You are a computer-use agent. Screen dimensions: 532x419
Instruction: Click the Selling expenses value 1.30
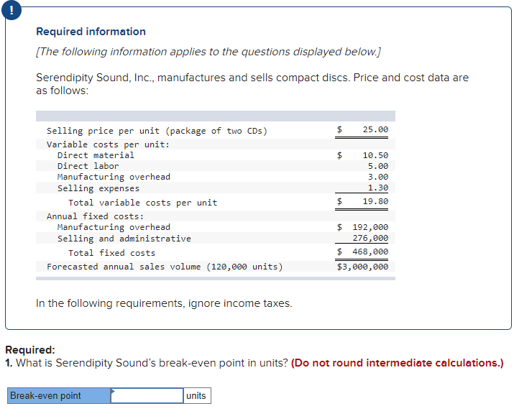[378, 188]
